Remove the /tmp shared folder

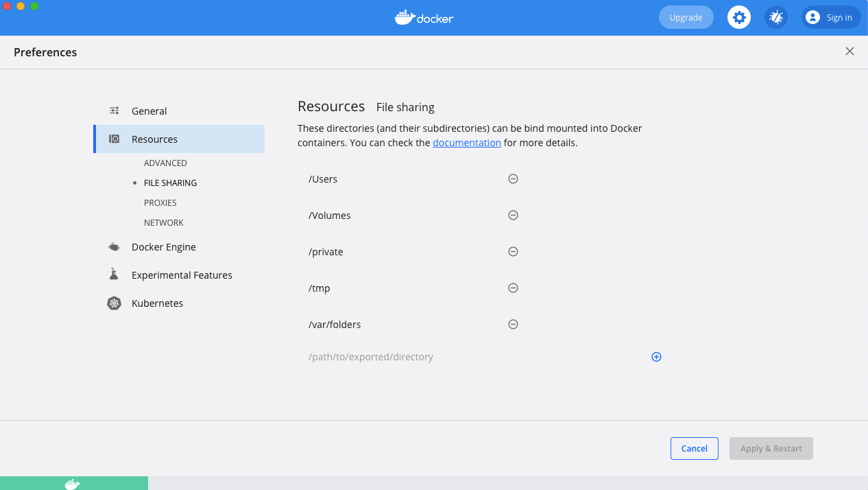(513, 288)
